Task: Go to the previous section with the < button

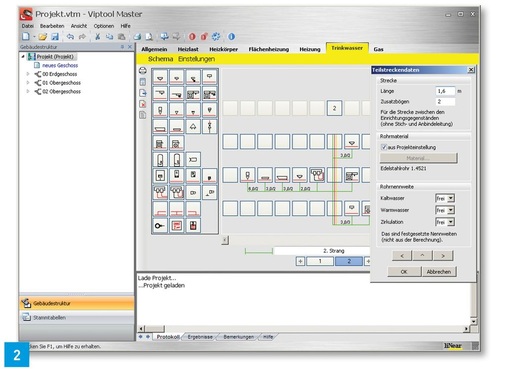Action: pyautogui.click(x=402, y=256)
